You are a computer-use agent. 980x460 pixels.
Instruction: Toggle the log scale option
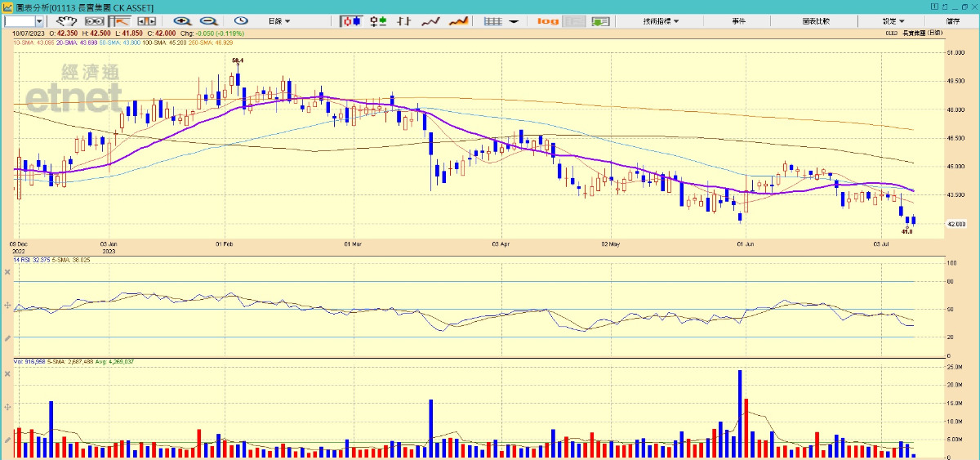coord(549,21)
